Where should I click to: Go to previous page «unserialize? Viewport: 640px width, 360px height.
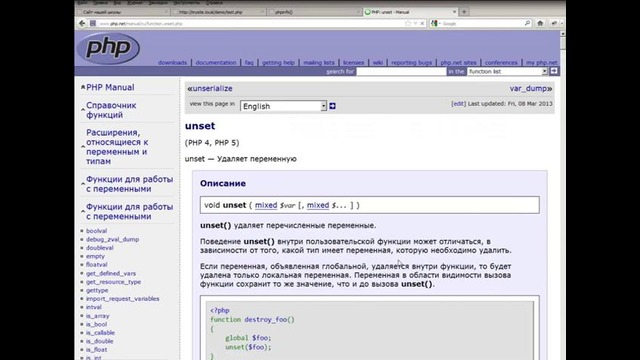(x=210, y=88)
